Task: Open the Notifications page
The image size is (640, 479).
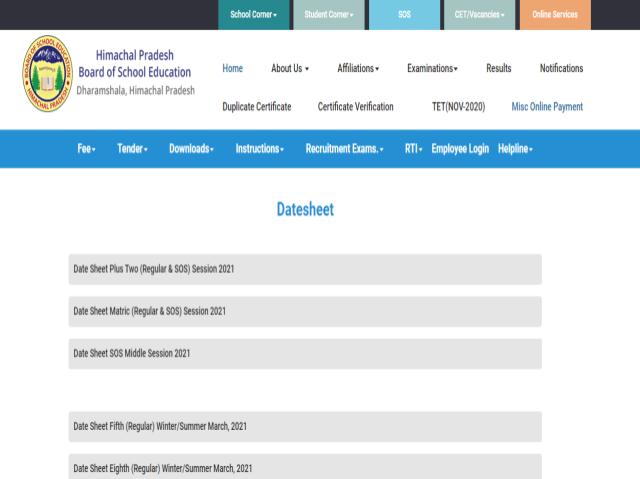Action: [561, 68]
